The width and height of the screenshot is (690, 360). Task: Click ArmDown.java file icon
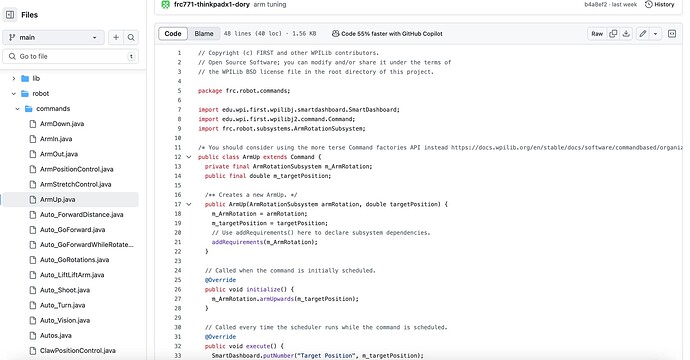point(33,124)
